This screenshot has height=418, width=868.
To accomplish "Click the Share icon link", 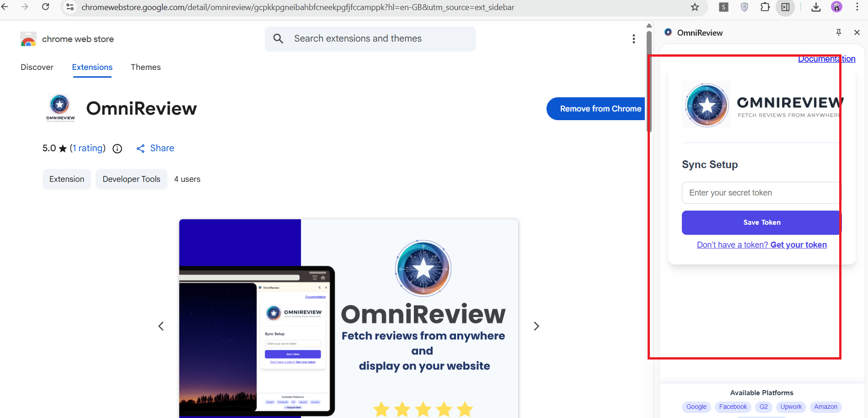I will pos(141,148).
